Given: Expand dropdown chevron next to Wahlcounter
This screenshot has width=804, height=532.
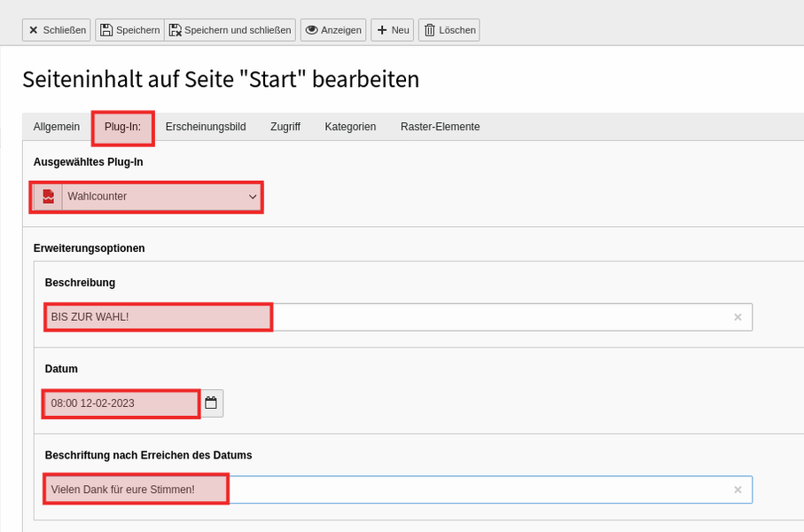Looking at the screenshot, I should [x=253, y=197].
